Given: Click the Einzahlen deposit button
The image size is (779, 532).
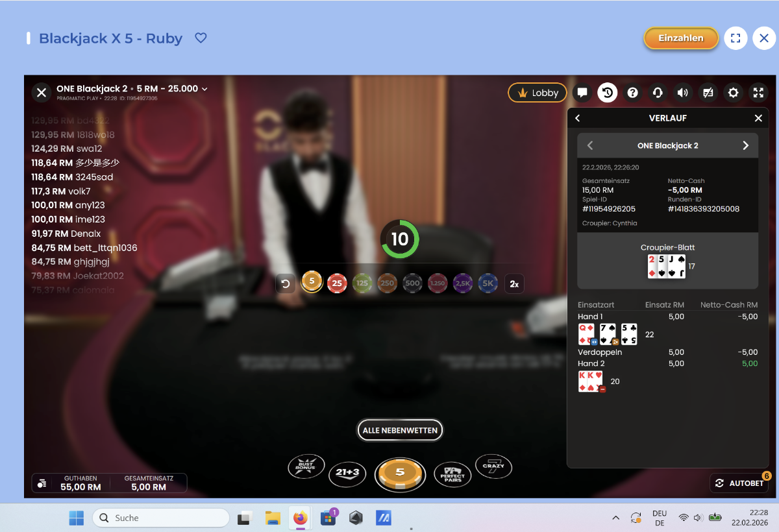Looking at the screenshot, I should click(680, 38).
